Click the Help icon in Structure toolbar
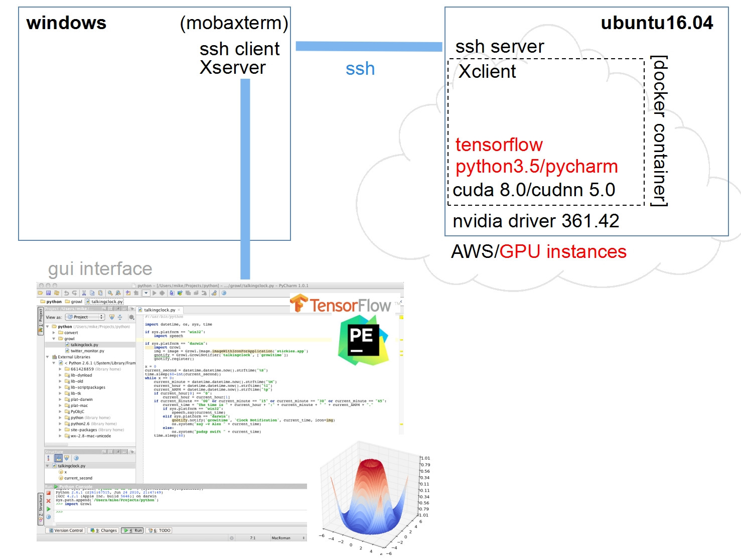 (76, 458)
